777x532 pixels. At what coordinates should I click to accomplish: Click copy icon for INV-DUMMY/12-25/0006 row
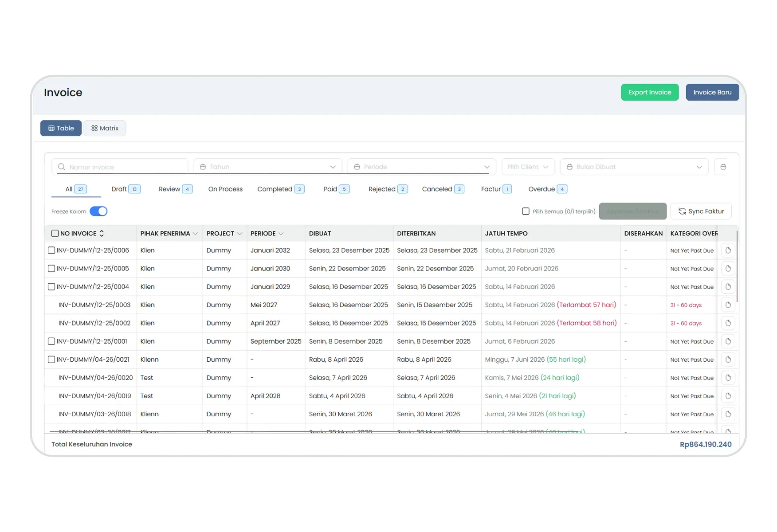(x=728, y=250)
